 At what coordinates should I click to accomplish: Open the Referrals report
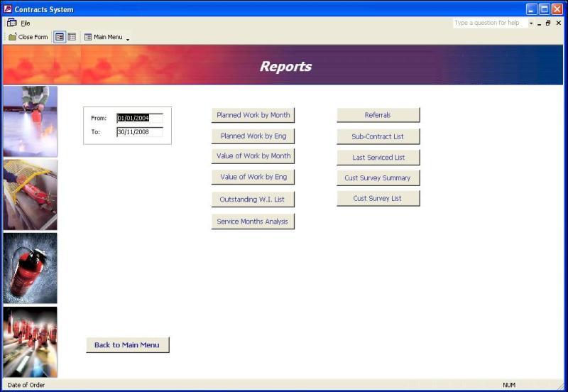378,115
